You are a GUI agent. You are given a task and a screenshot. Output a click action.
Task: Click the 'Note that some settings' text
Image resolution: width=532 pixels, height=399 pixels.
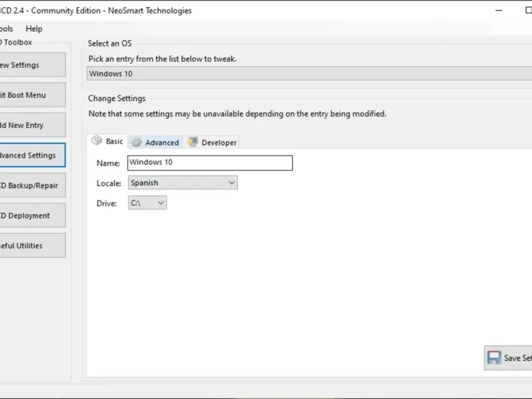point(237,114)
